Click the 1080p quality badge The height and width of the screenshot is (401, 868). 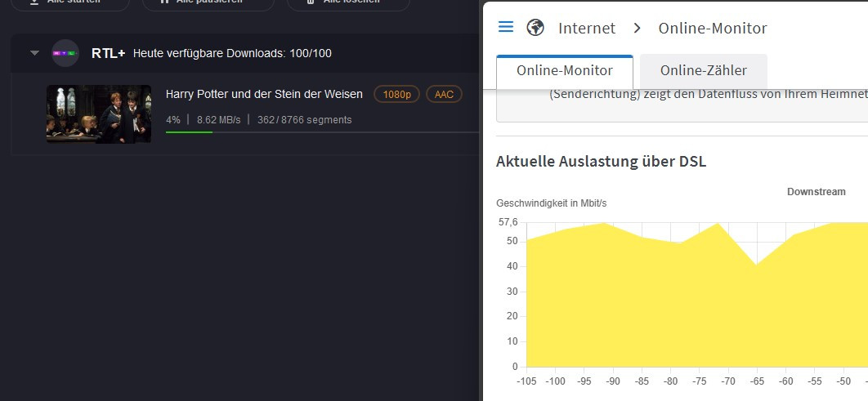[396, 95]
